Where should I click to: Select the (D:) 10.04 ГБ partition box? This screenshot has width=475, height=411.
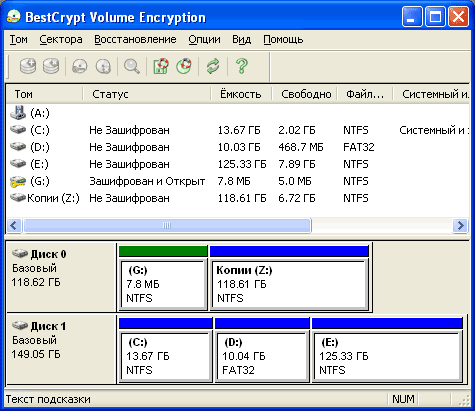pyautogui.click(x=262, y=356)
